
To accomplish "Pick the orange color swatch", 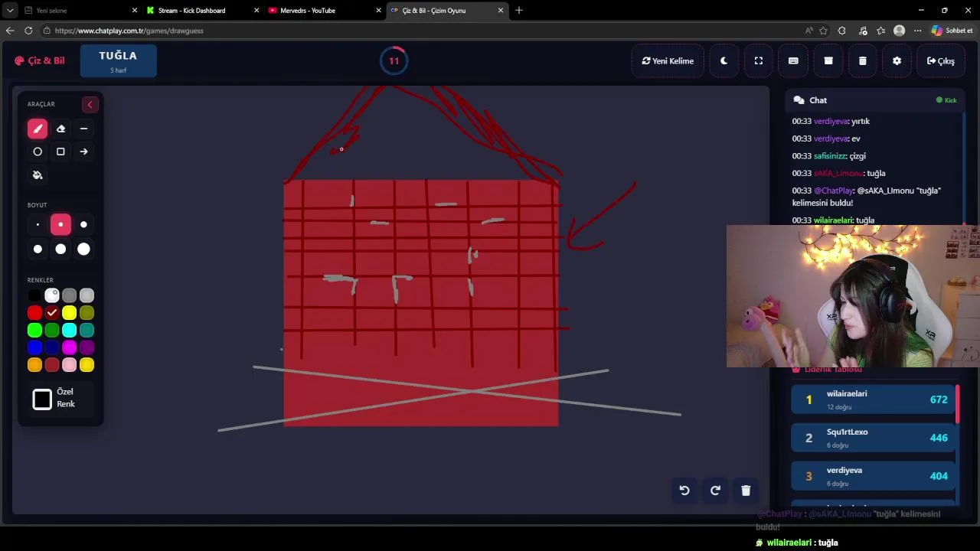I will click(34, 366).
